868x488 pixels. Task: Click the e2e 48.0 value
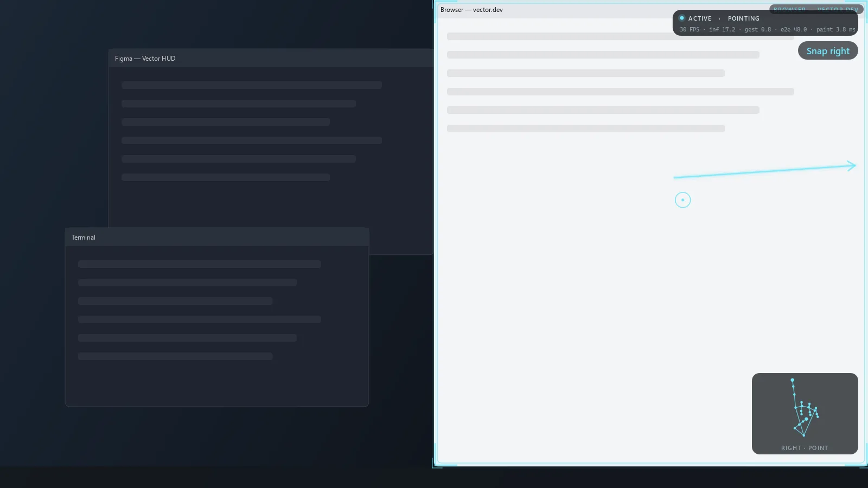click(794, 30)
